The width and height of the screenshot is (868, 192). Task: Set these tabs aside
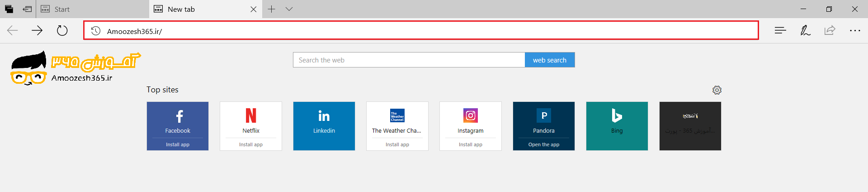point(27,9)
